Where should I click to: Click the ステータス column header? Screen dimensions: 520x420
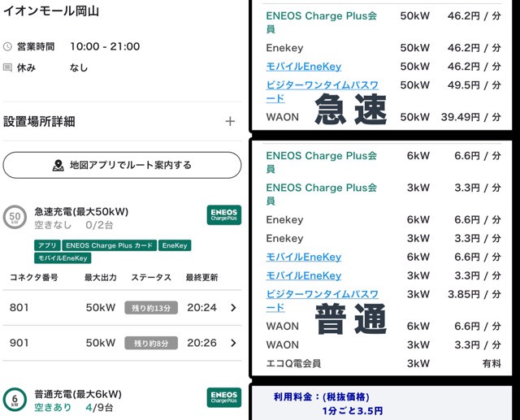[x=151, y=278]
